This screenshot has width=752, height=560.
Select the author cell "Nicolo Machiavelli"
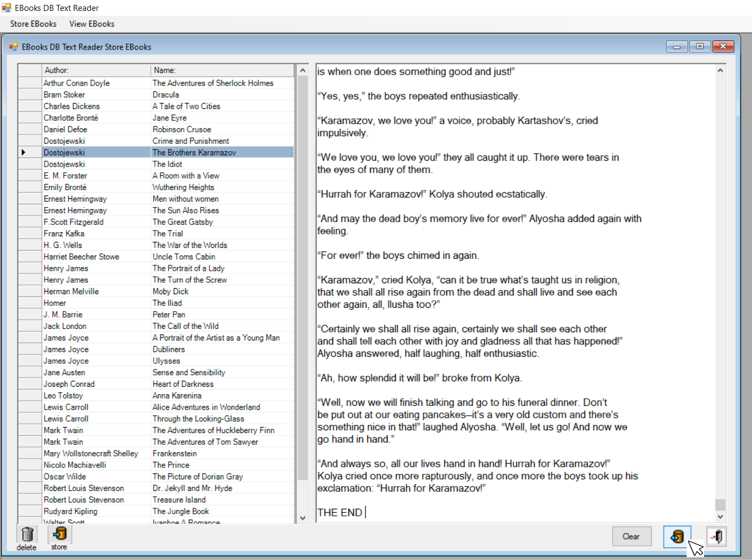pos(96,465)
